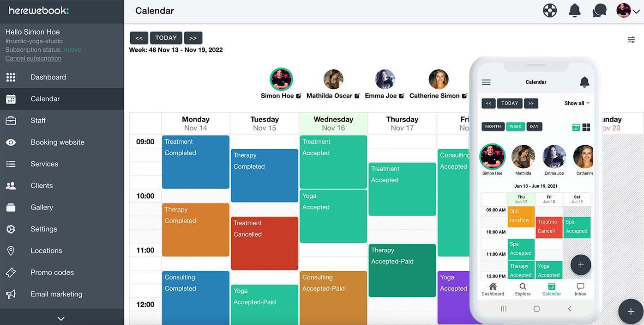
Task: Click the Cancel subscription link
Action: pos(33,58)
